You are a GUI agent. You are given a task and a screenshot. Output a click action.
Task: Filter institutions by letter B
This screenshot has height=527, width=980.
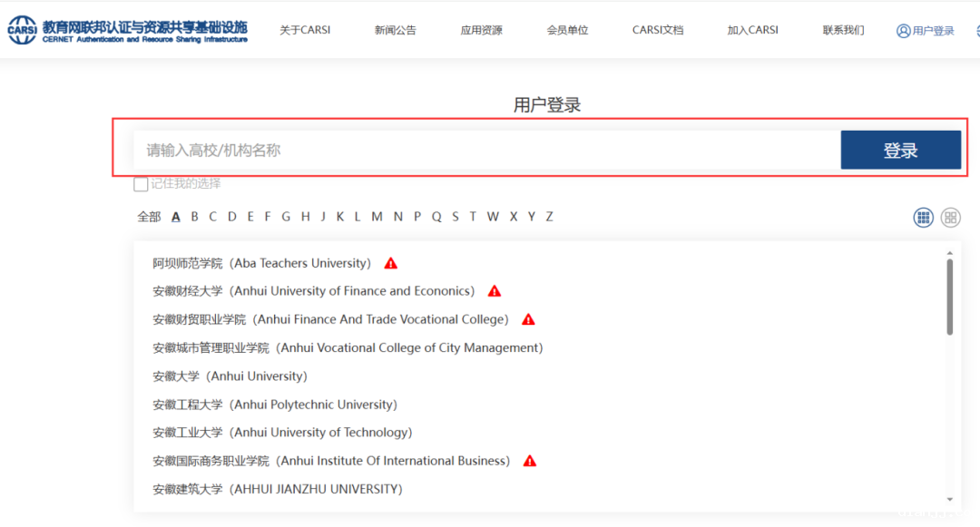[x=194, y=217]
